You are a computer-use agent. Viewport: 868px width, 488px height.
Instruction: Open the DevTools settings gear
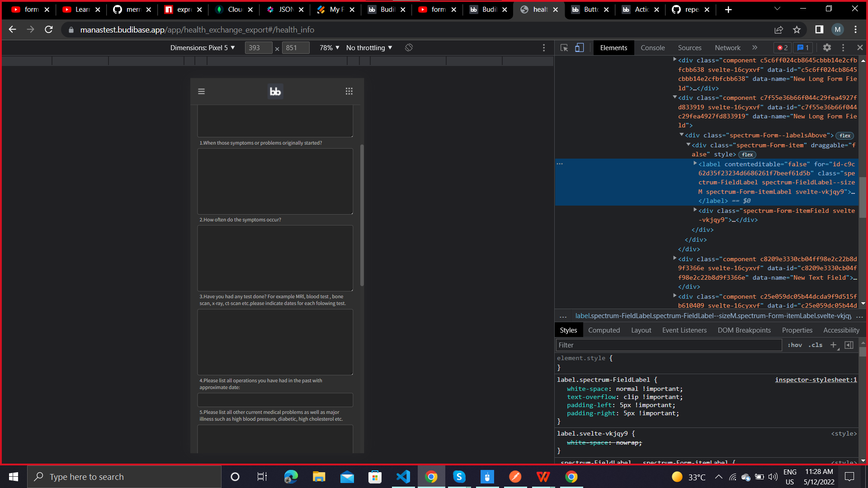827,47
